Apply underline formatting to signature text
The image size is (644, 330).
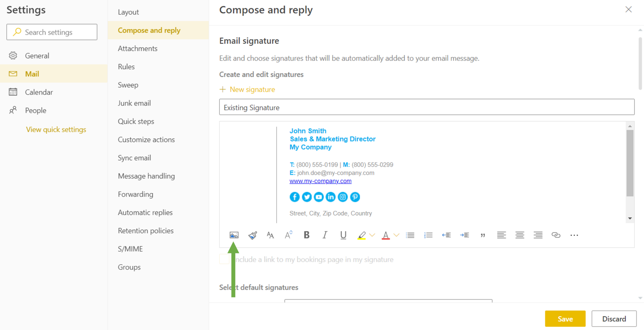point(343,235)
